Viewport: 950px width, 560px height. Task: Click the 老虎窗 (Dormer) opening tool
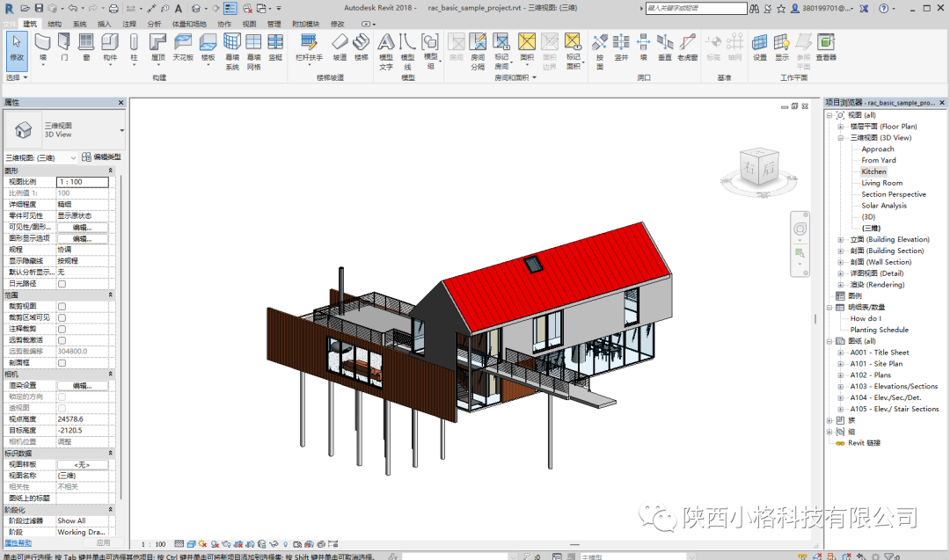coord(687,47)
